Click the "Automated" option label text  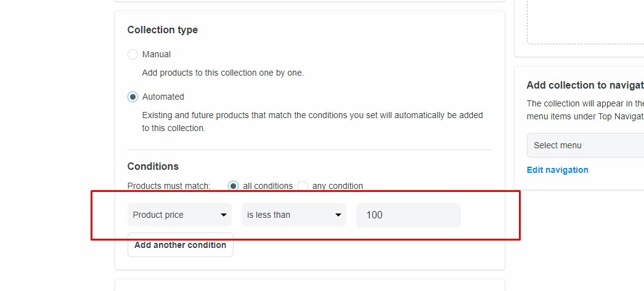click(163, 97)
